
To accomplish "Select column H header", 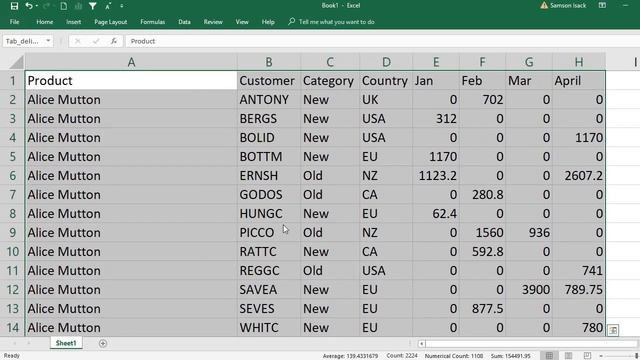I will 579,62.
